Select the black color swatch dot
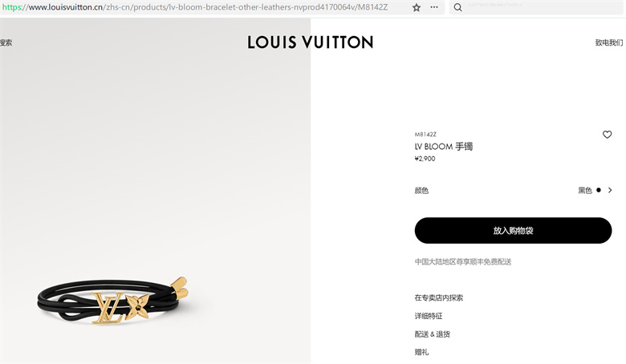Image resolution: width=626 pixels, height=364 pixels. (x=599, y=190)
